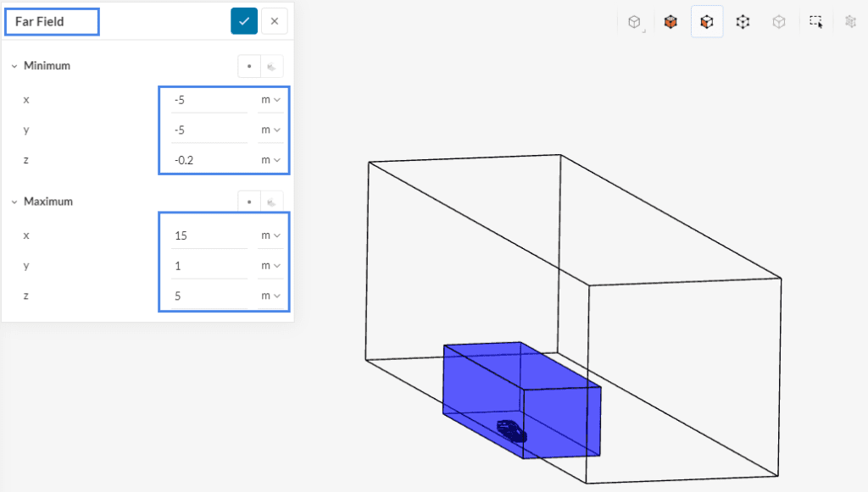Select the volume selection mode icon
The width and height of the screenshot is (868, 492).
click(x=670, y=21)
